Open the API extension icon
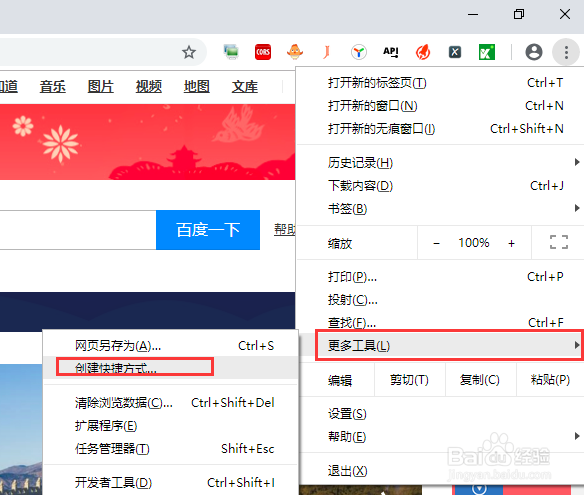The height and width of the screenshot is (495, 584). 391,52
